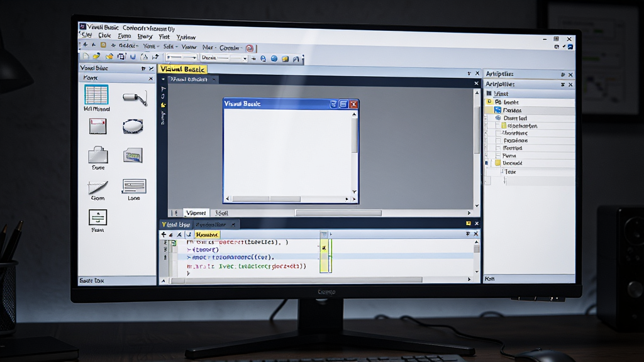The height and width of the screenshot is (362, 644).
Task: Click the bent arrow toolbar icon
Action: (156, 57)
